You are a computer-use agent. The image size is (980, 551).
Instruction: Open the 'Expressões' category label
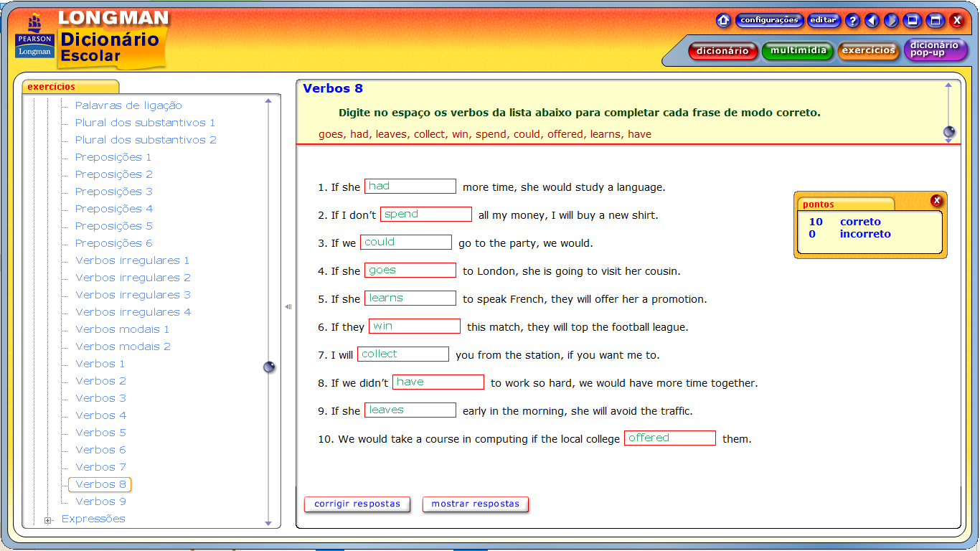click(93, 519)
